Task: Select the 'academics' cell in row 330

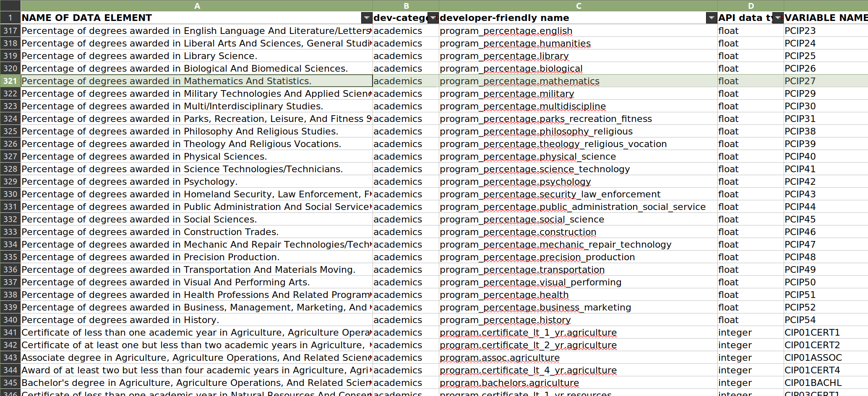Action: coord(405,194)
